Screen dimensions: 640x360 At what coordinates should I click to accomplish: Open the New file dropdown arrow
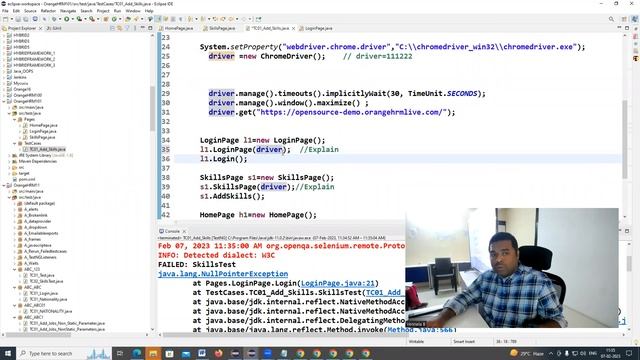click(x=11, y=19)
